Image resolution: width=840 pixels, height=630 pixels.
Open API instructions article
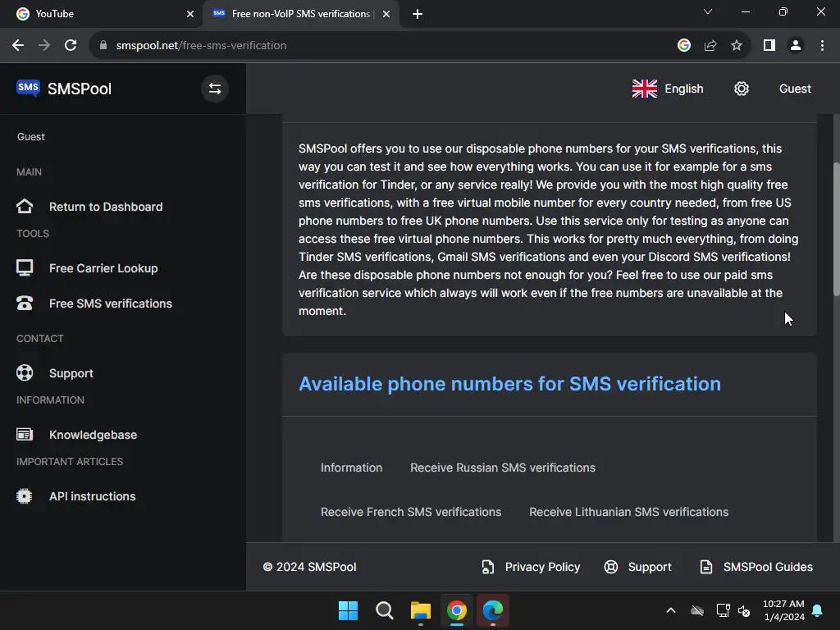point(92,496)
